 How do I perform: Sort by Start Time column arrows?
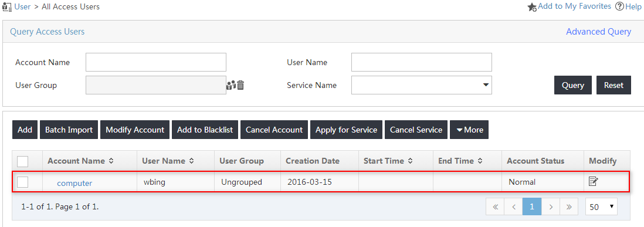[410, 161]
